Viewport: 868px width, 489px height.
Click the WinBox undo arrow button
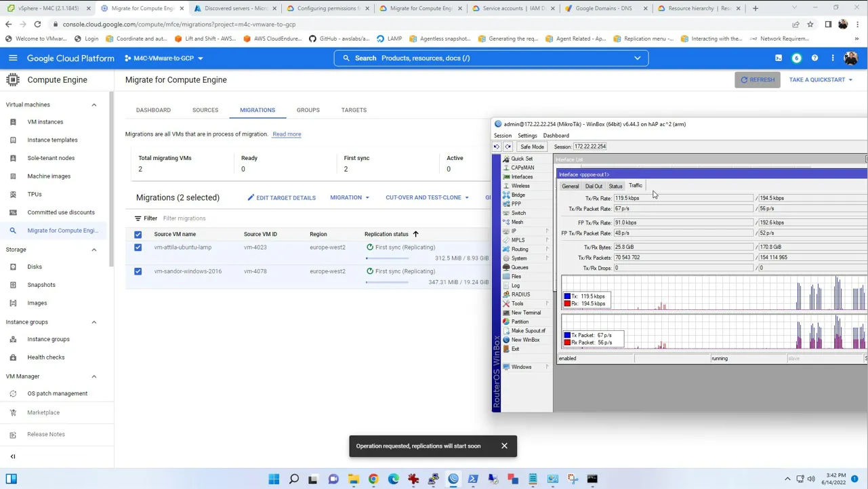(x=497, y=146)
